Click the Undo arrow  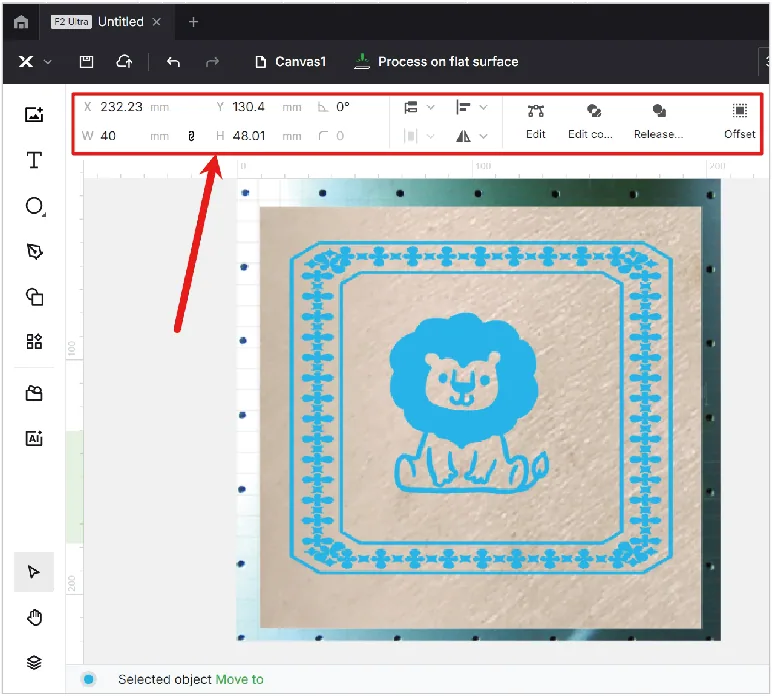(173, 62)
